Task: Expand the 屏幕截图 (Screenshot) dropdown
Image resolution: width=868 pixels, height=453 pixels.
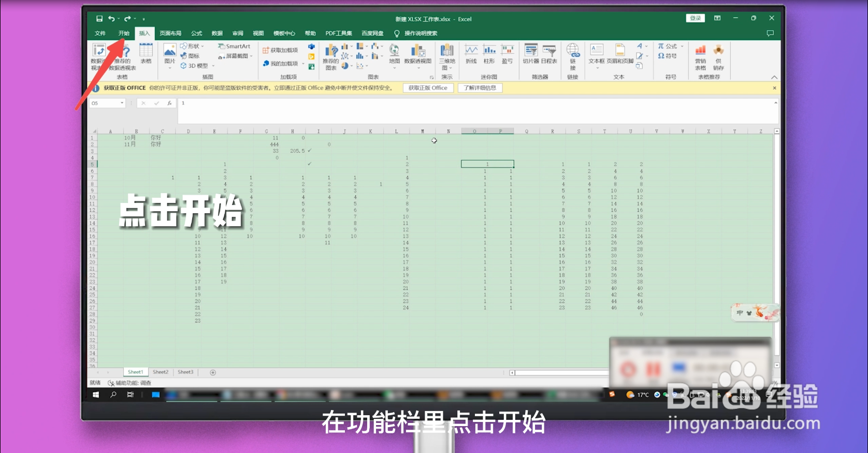Action: 252,56
